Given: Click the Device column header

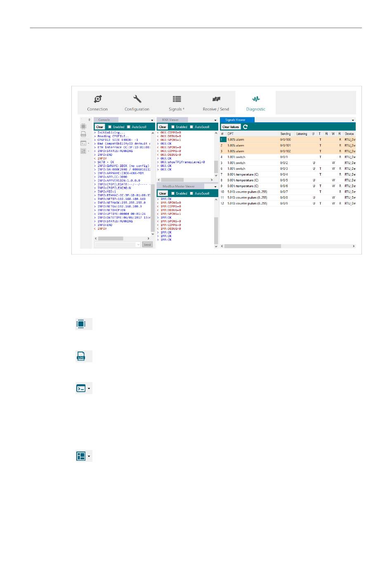Looking at the screenshot, I should tap(349, 134).
